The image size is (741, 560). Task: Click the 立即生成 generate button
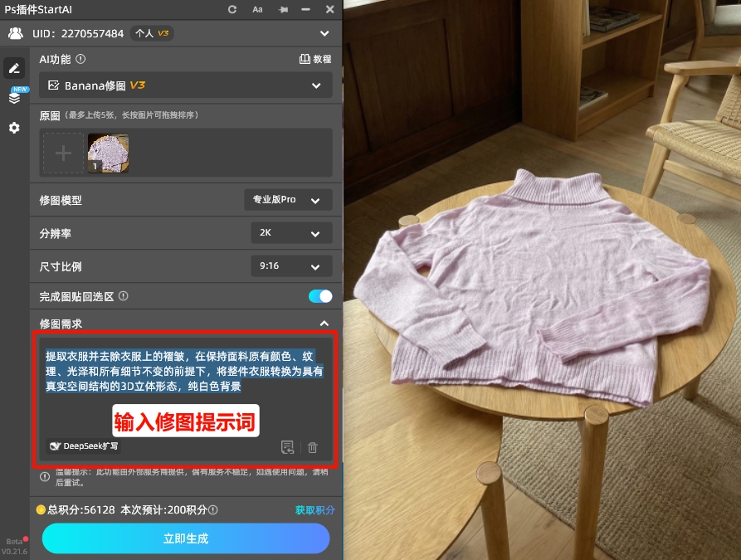[x=185, y=538]
